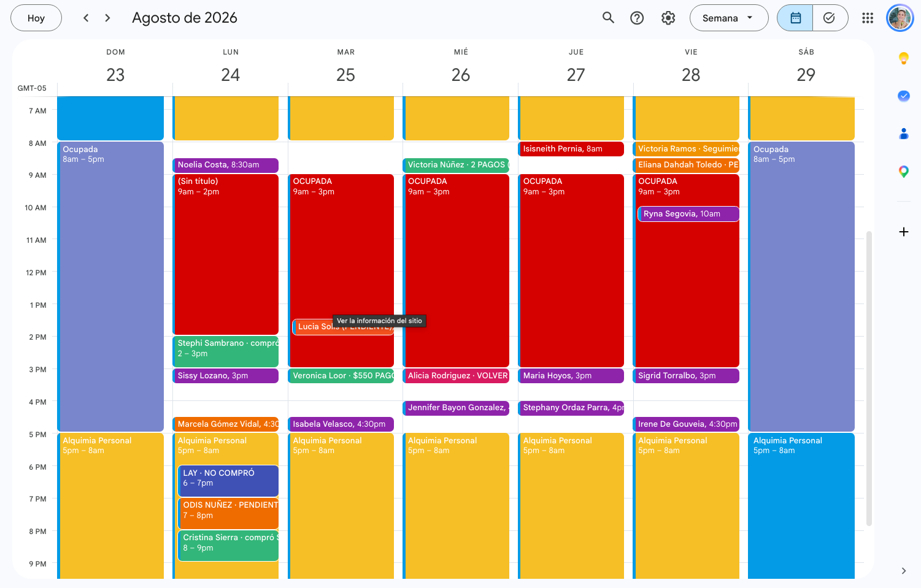Screen dimensions: 921x588
Task: Open the Semana view dropdown
Action: point(728,18)
